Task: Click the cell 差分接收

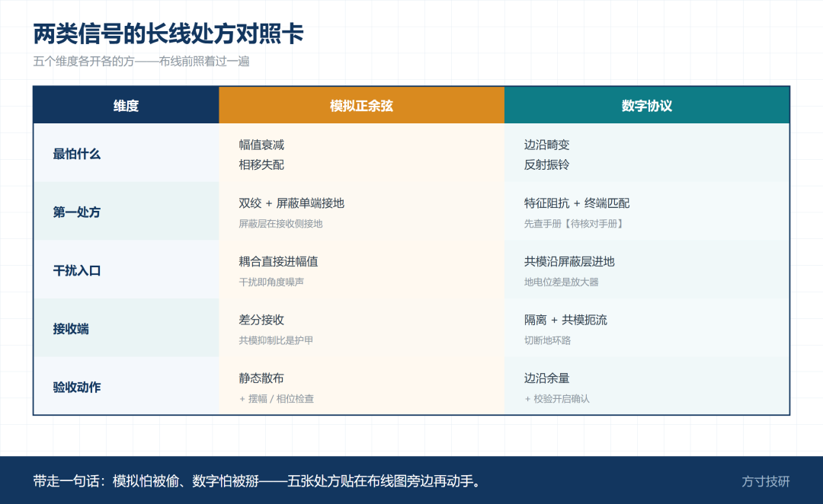Action: click(x=261, y=320)
